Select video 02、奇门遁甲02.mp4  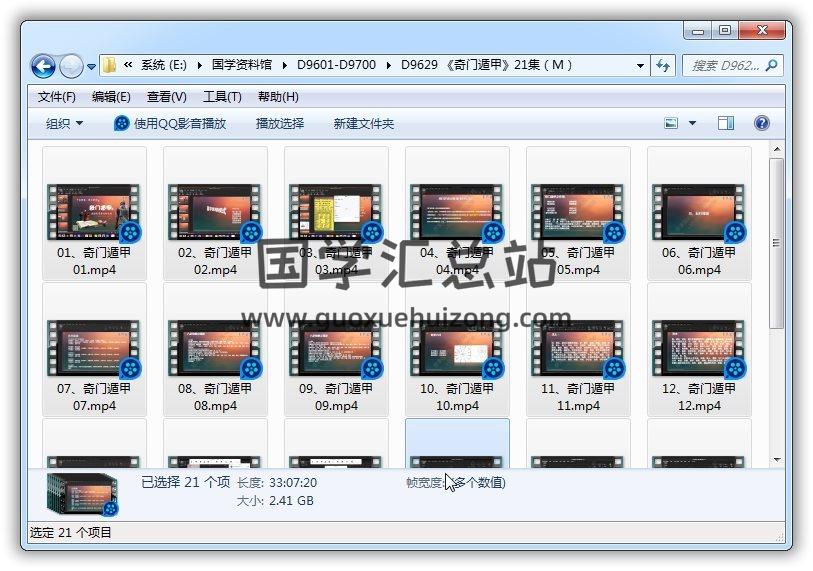[x=215, y=214]
